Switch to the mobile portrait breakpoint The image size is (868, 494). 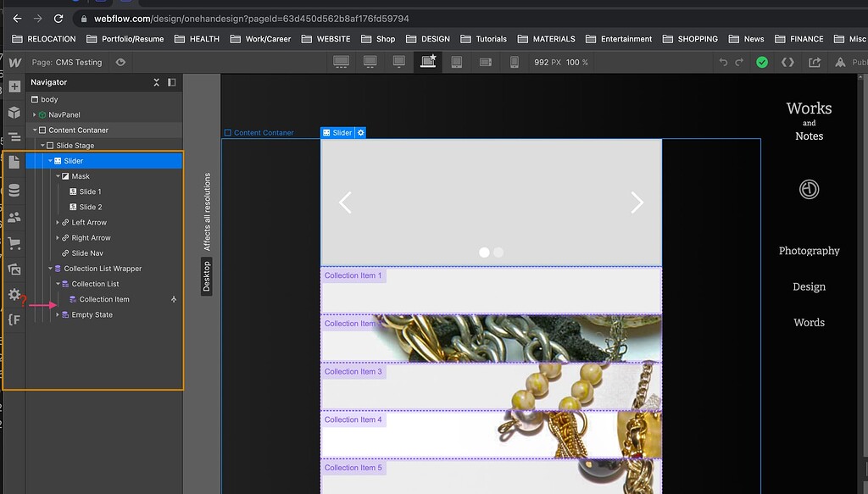[515, 61]
